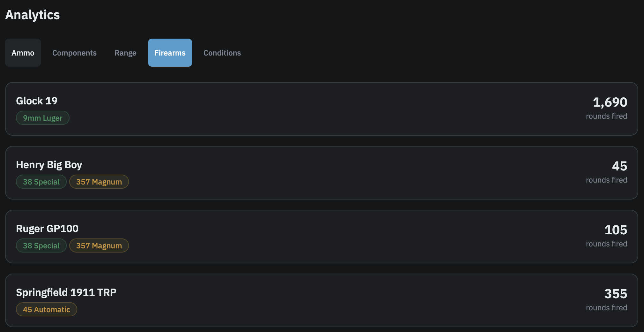Click the Analytics page heading
The image size is (644, 332).
tap(33, 15)
